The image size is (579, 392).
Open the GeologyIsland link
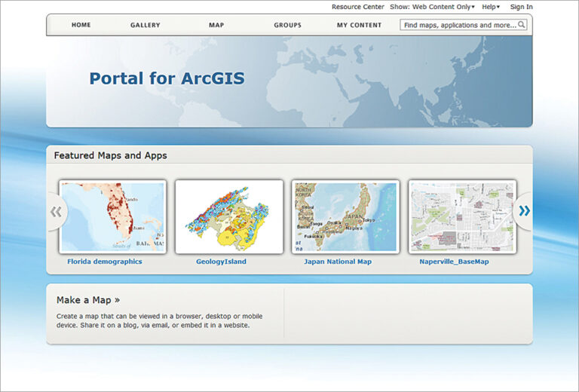[x=221, y=262]
